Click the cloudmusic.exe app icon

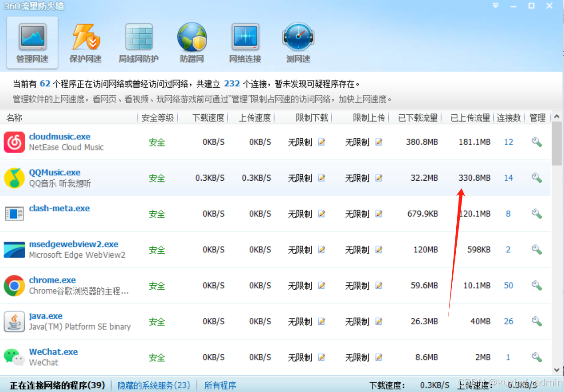14,142
